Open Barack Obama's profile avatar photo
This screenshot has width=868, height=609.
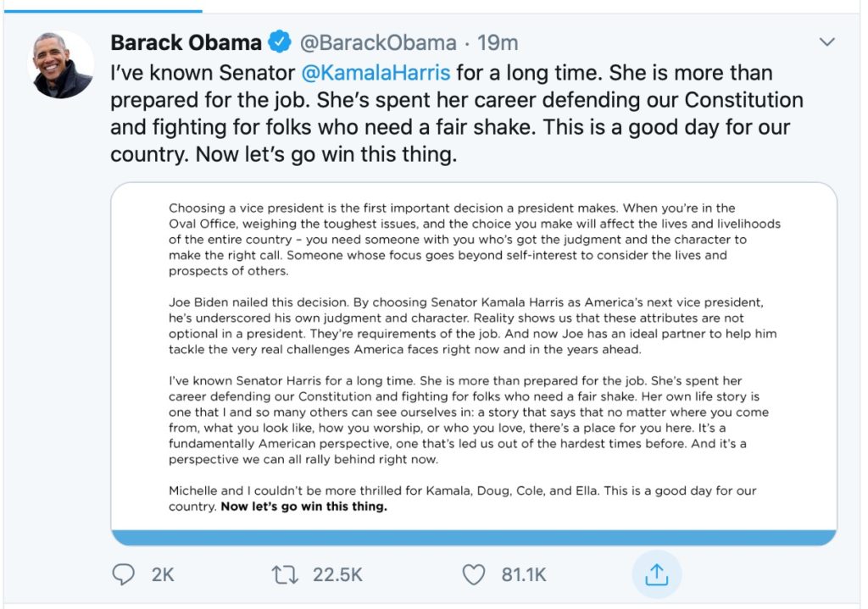[63, 66]
